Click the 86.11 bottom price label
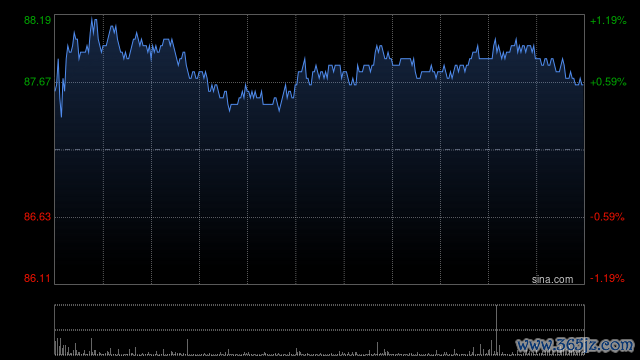Viewport: 640px width, 360px height. [37, 278]
